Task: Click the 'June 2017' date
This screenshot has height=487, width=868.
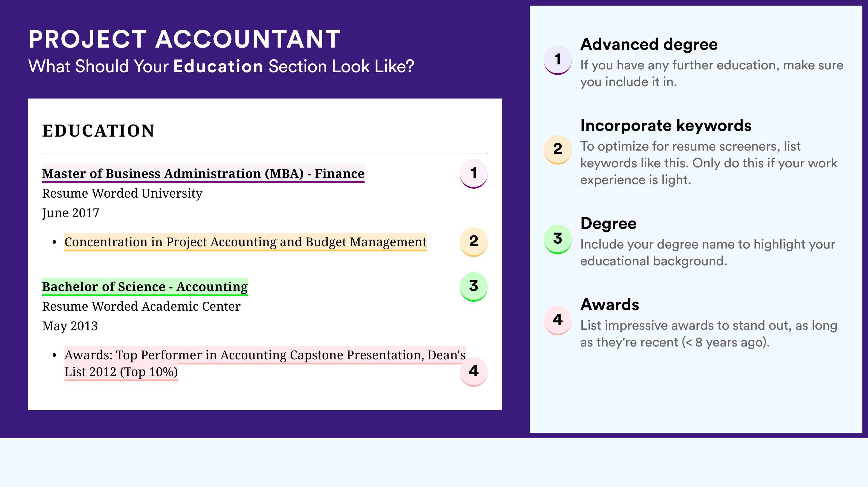Action: 71,213
